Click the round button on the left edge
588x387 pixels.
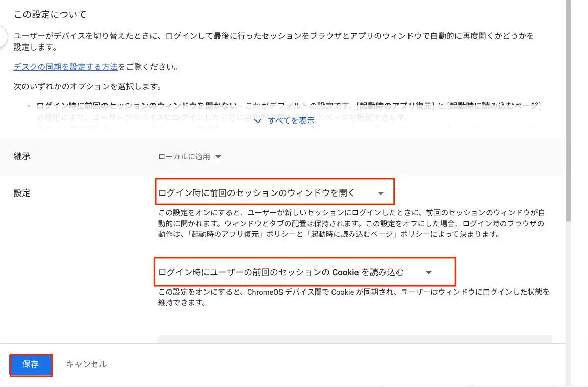pyautogui.click(x=3, y=37)
